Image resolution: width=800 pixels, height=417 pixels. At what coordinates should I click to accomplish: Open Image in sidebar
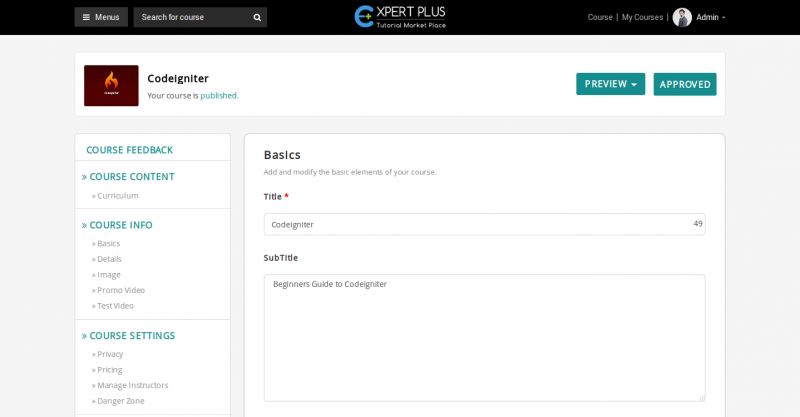point(109,275)
